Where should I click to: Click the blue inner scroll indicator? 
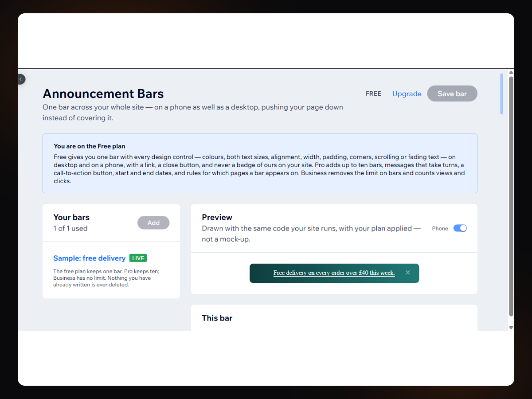501,94
